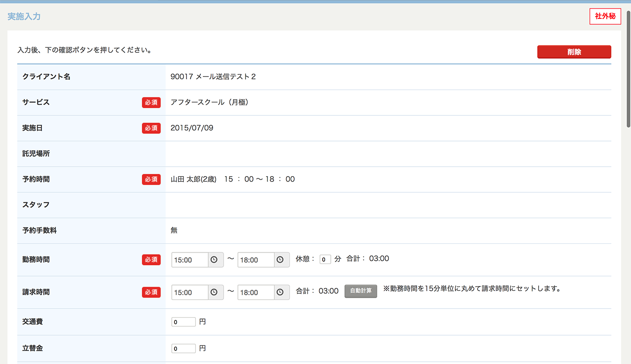Click the 託児場所 row label

[x=36, y=154]
